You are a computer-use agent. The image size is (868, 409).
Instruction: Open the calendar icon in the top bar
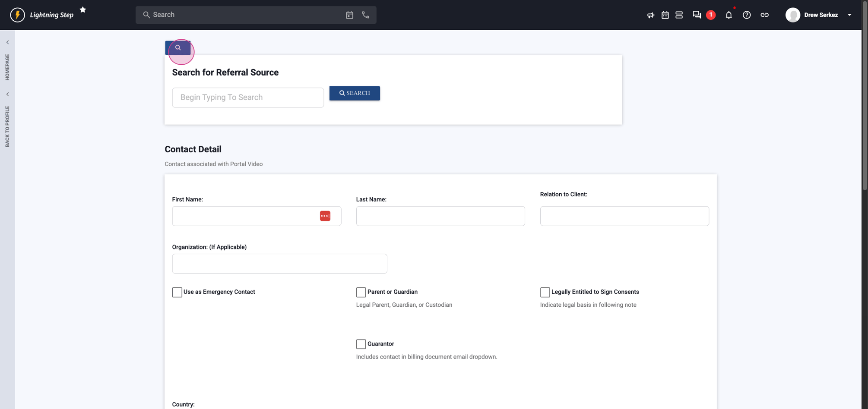click(x=665, y=15)
